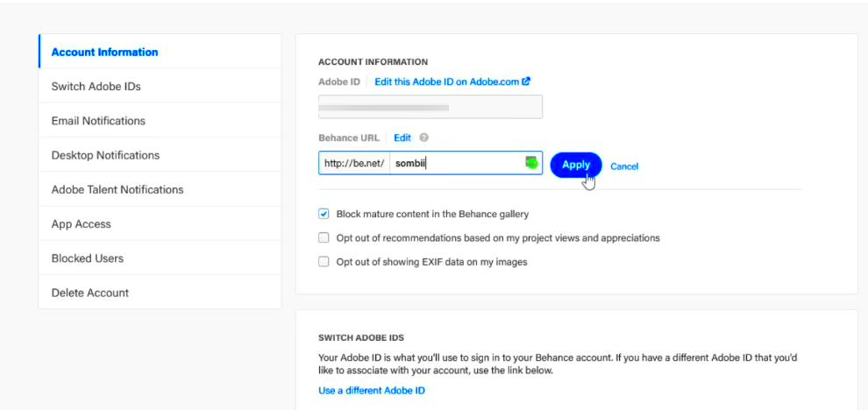Screen dimensions: 868x410
Task: Click the ACCOUNT INFORMATION heading
Action: click(x=374, y=62)
